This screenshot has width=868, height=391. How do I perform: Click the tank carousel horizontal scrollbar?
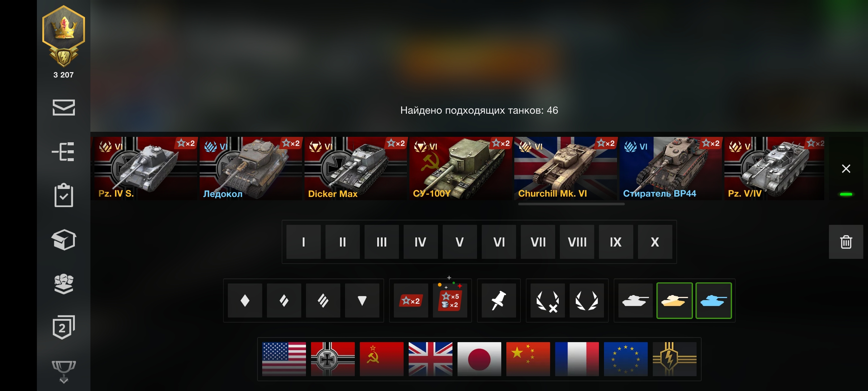point(571,204)
